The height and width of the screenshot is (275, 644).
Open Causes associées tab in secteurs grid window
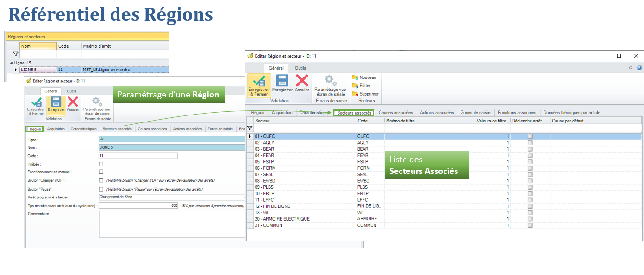point(396,113)
